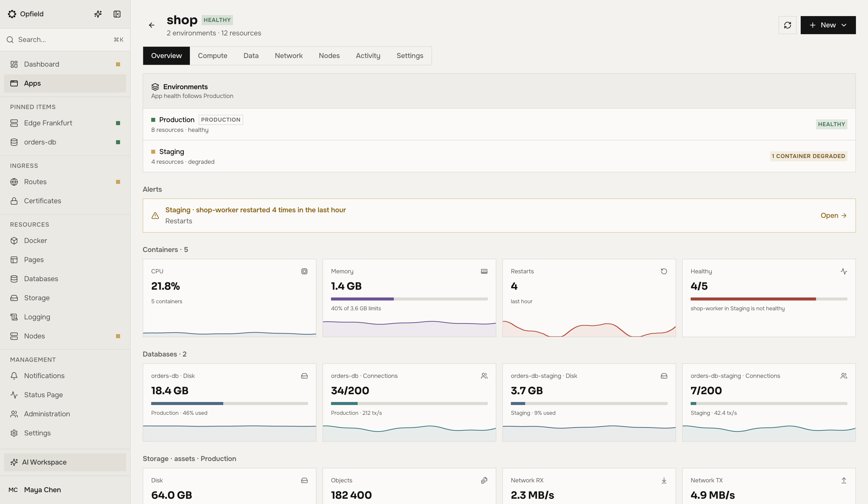The height and width of the screenshot is (504, 868).
Task: Open Certificates under Ingress
Action: (65, 201)
